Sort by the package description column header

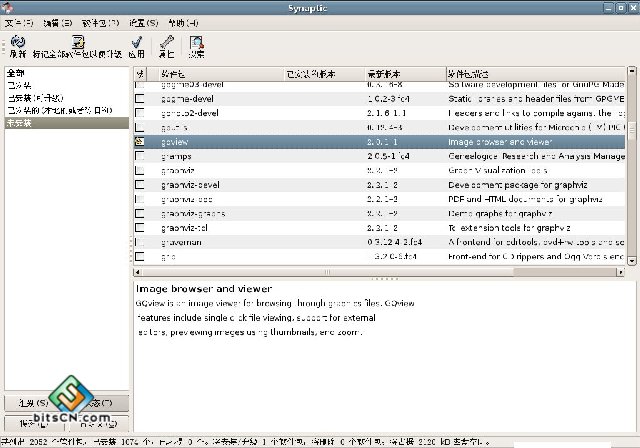point(536,74)
